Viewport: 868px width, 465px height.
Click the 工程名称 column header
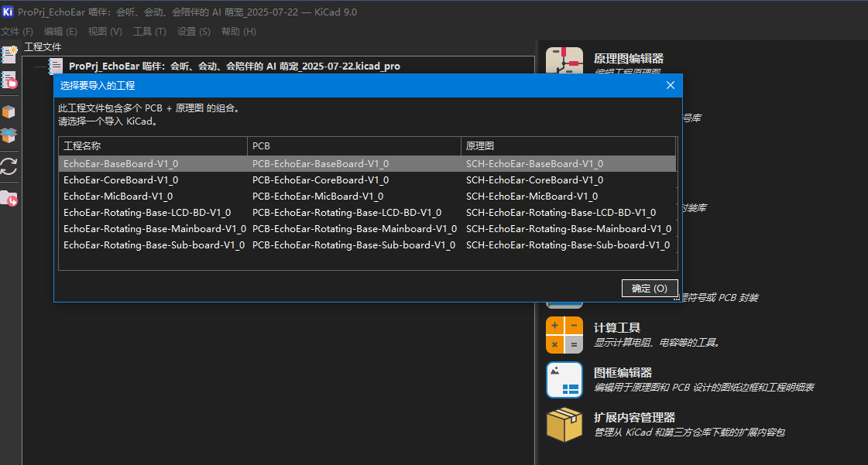[x=153, y=146]
